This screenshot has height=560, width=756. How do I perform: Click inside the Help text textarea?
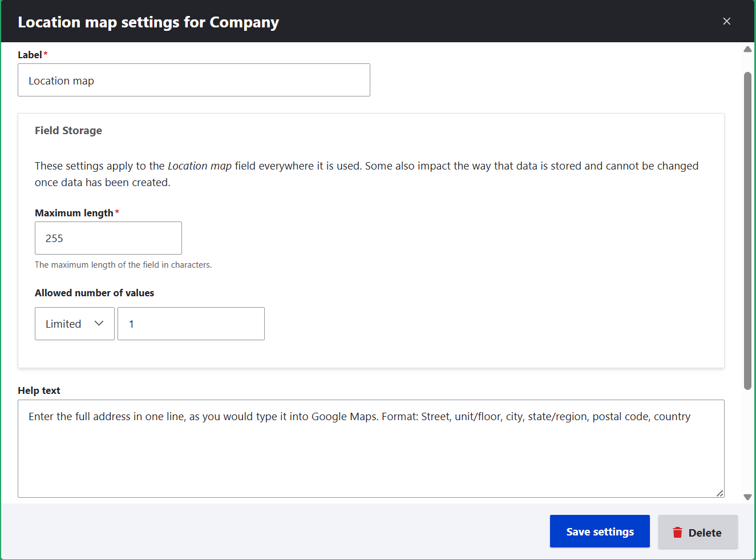coord(371,449)
